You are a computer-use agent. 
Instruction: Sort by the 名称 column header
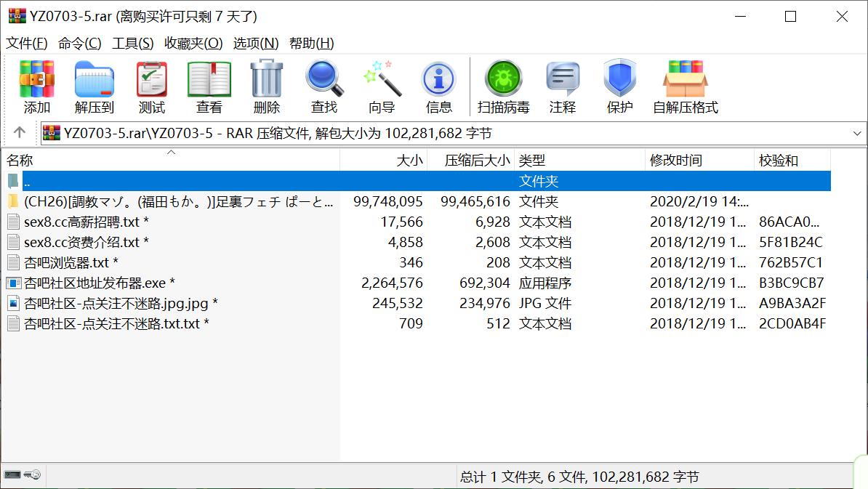pos(20,161)
